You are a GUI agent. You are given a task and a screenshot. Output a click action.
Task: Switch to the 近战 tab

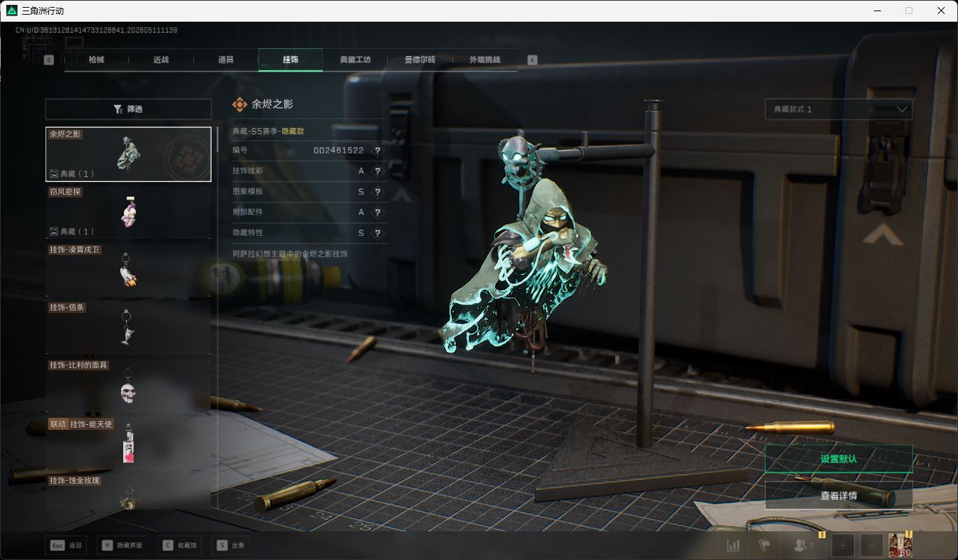tap(161, 59)
